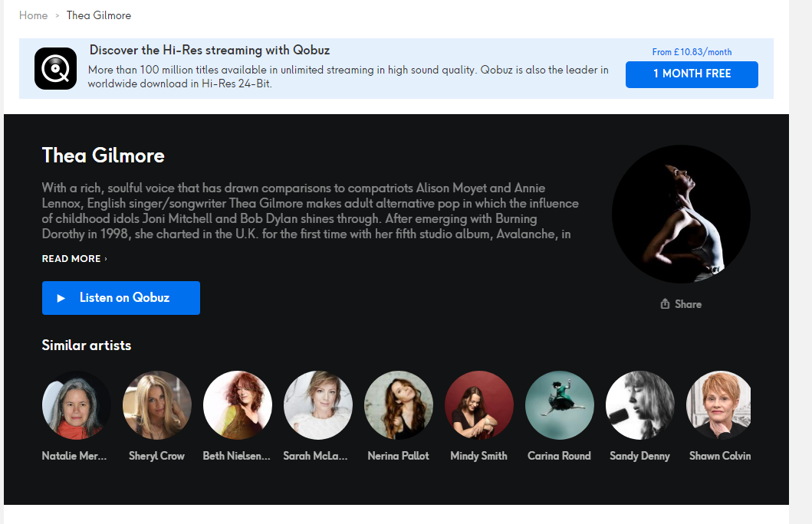
Task: Select Mindy Smith's round portrait
Action: pos(479,405)
